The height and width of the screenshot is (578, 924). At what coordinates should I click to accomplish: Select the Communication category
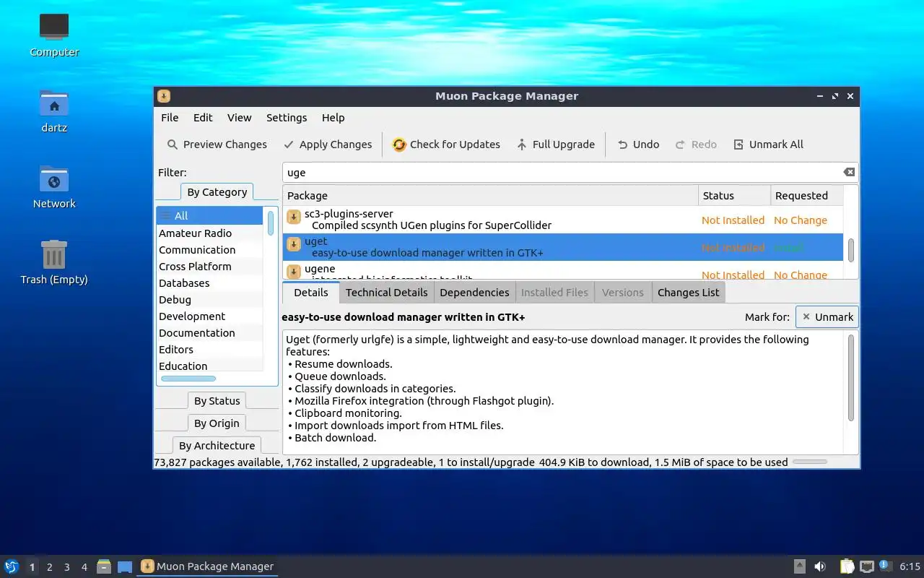[x=209, y=250]
